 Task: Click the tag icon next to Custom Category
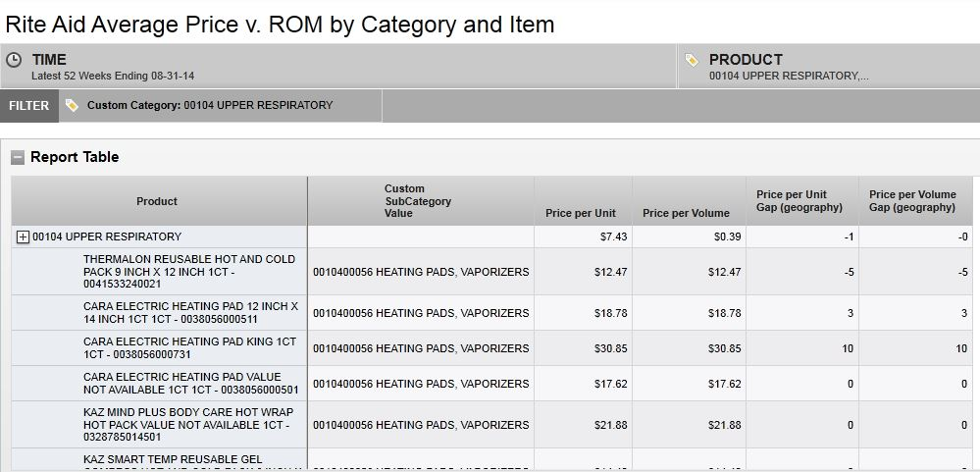pyautogui.click(x=73, y=105)
